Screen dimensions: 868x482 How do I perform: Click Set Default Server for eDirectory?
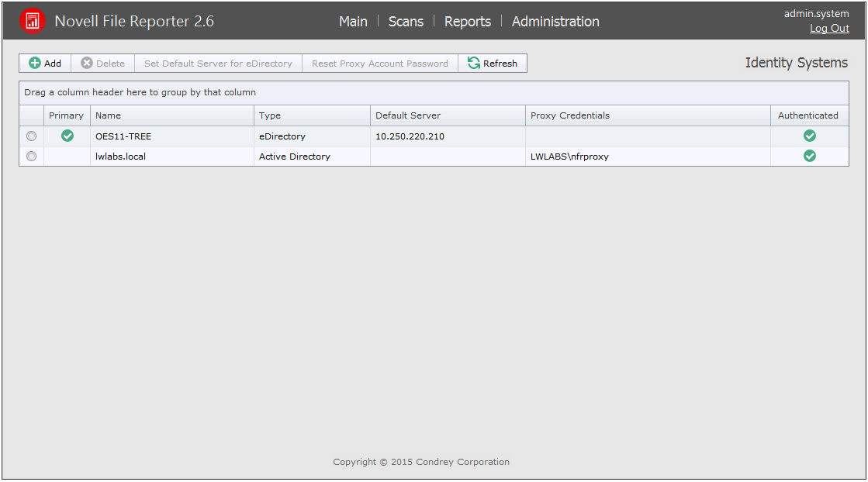(x=218, y=64)
